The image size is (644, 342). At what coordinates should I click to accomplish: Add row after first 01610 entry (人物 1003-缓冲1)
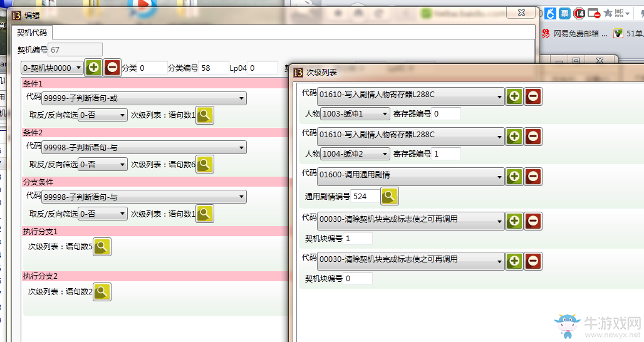tap(514, 96)
